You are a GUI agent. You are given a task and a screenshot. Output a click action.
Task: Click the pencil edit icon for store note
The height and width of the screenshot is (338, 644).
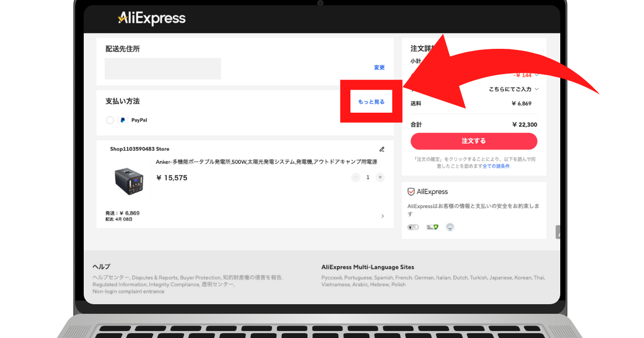pyautogui.click(x=382, y=149)
